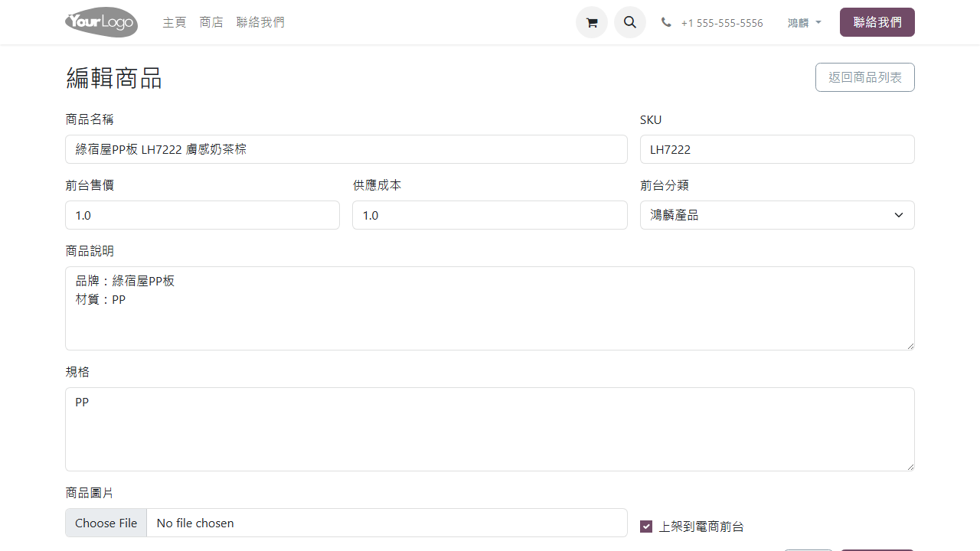Image resolution: width=980 pixels, height=551 pixels.
Task: Click the 商品圖片 label
Action: click(90, 493)
